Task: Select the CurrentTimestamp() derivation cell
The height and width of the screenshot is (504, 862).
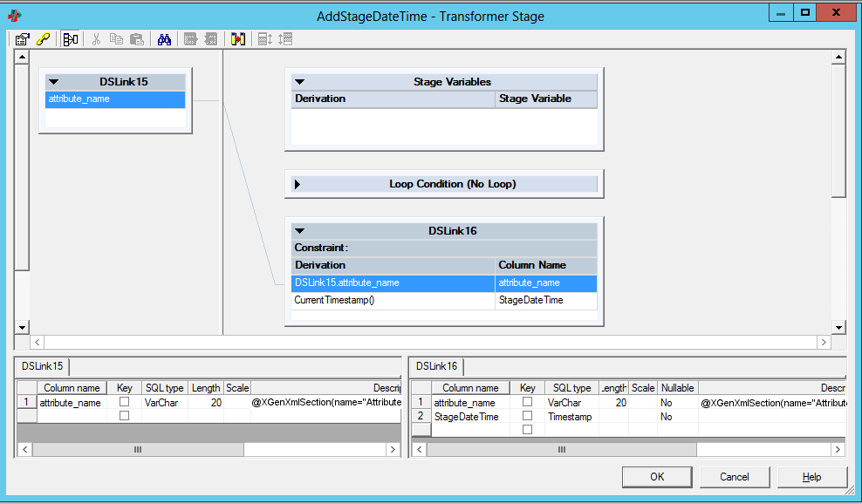Action: (x=393, y=300)
